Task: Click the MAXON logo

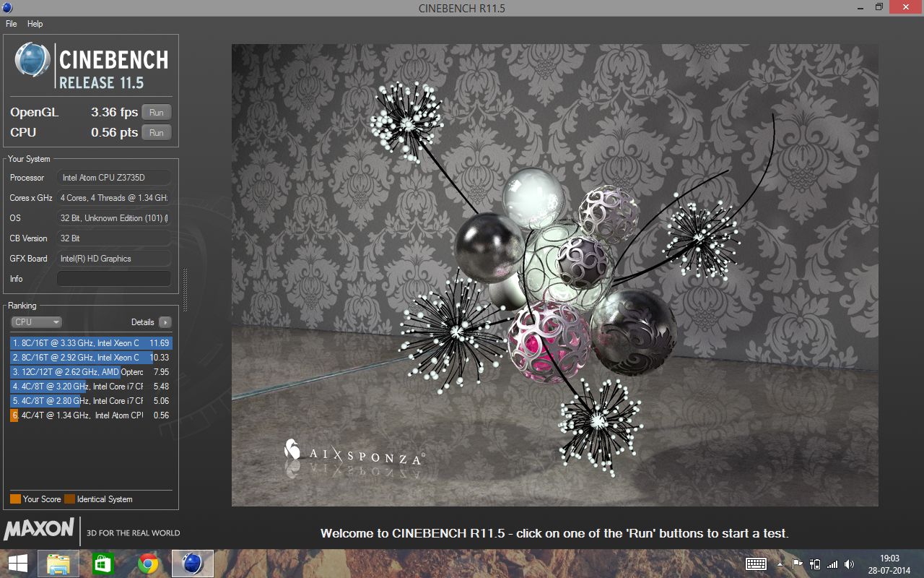Action: 39,529
